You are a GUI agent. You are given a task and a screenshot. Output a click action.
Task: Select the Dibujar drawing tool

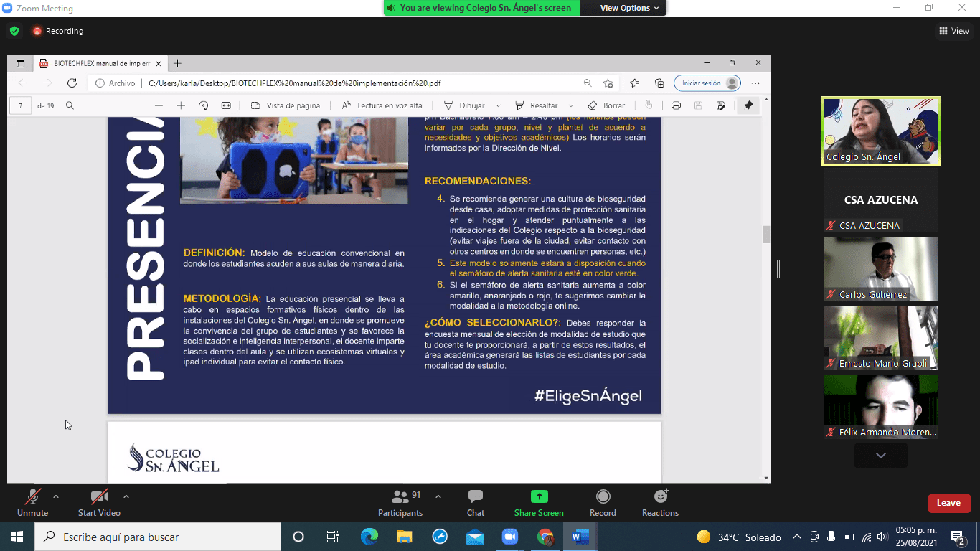pos(464,105)
